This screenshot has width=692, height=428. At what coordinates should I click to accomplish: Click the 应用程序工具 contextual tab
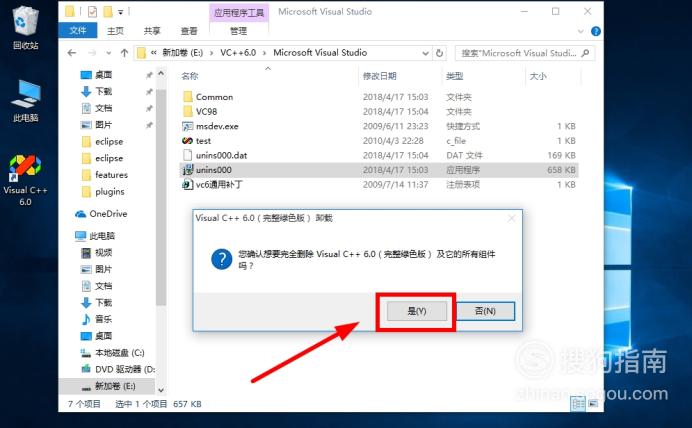click(x=238, y=12)
